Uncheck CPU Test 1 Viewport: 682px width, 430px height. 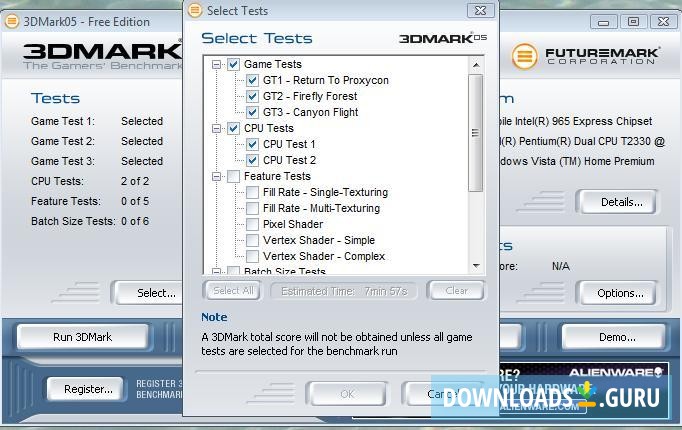(252, 144)
